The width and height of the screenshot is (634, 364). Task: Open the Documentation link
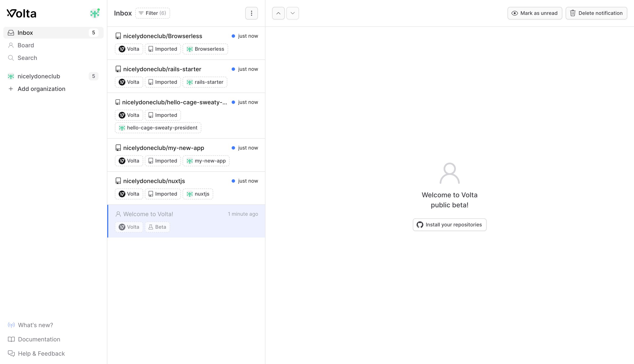(34, 339)
